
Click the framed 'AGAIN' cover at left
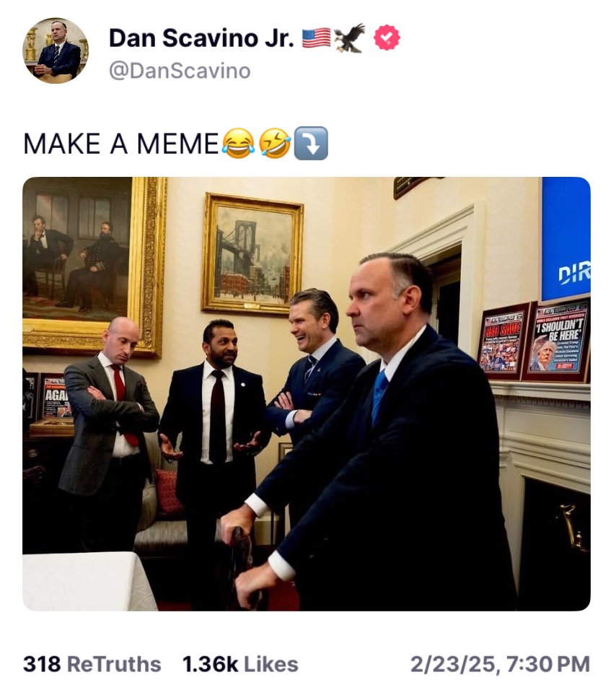(56, 397)
